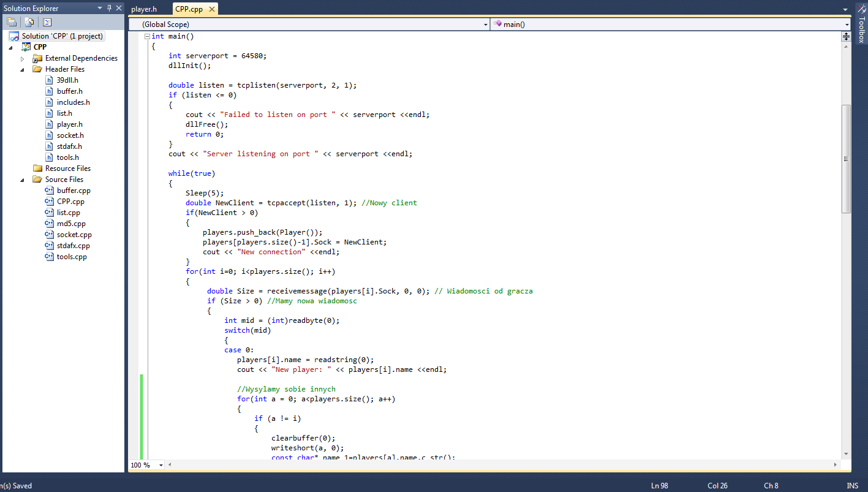Click the editor split-view handle icon

[846, 36]
